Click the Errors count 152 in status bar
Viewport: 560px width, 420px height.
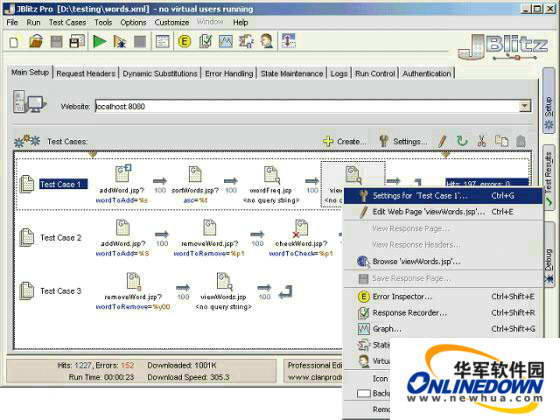click(128, 365)
